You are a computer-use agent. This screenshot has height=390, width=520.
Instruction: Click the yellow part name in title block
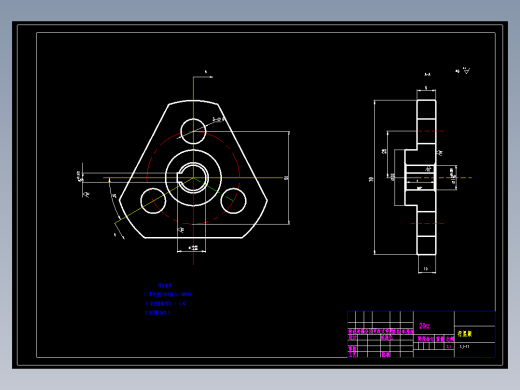pyautogui.click(x=465, y=334)
